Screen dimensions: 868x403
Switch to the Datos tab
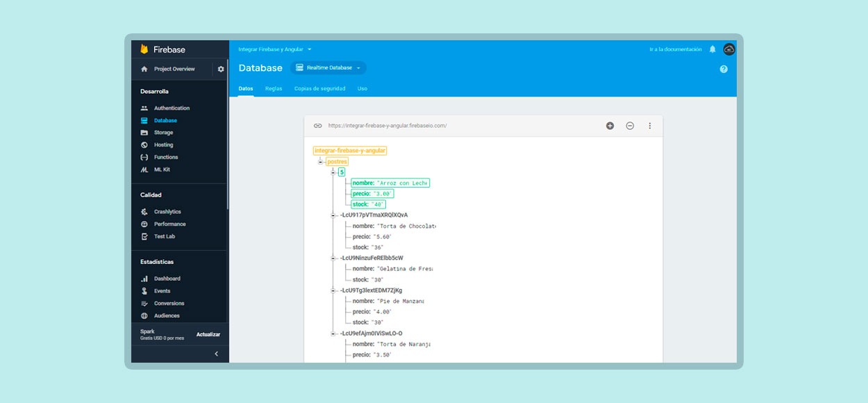point(246,89)
